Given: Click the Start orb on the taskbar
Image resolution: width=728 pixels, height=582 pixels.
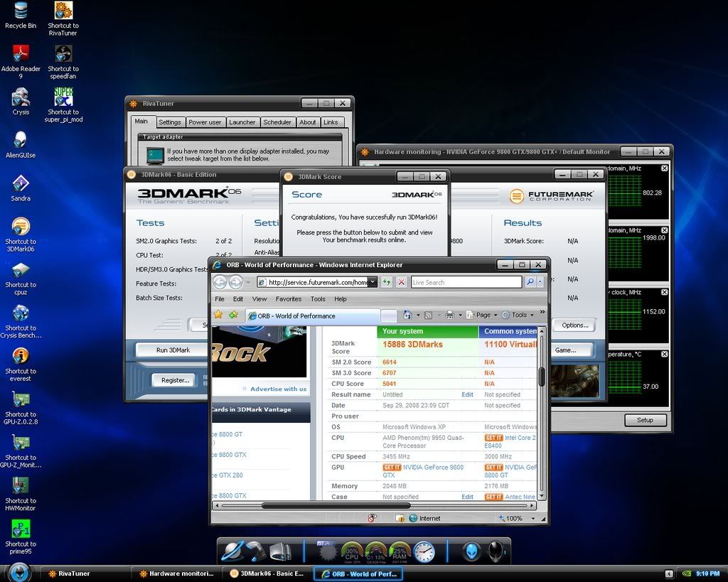Looking at the screenshot, I should click(x=19, y=572).
